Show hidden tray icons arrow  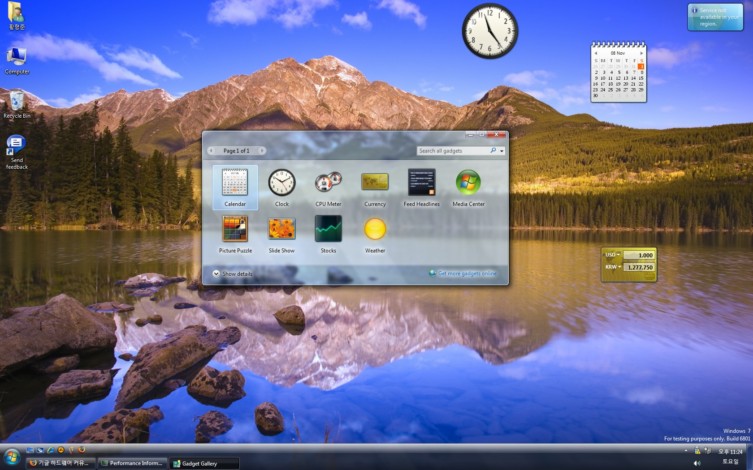pos(686,450)
